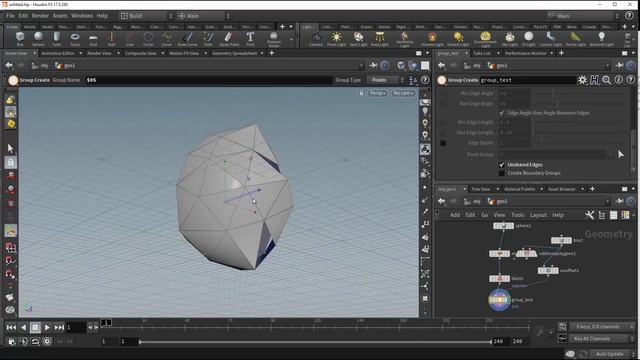
Task: Toggle the viewport lock camera icon
Action: click(361, 93)
